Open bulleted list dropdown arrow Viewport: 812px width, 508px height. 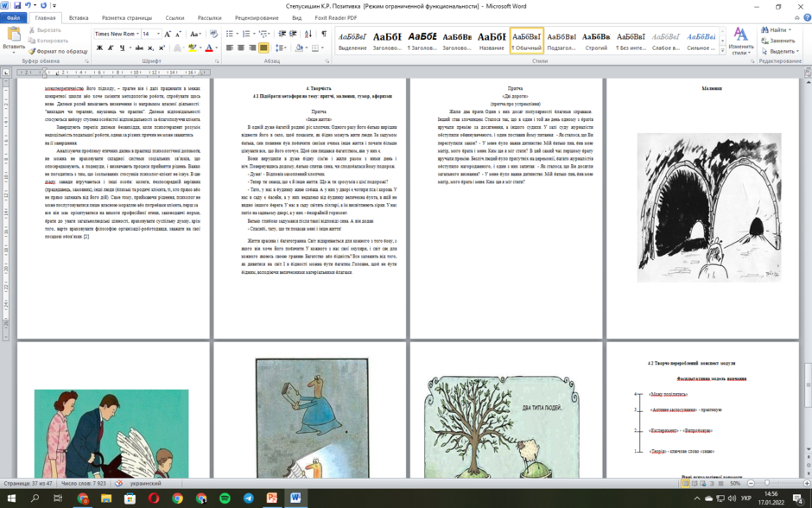click(x=238, y=35)
